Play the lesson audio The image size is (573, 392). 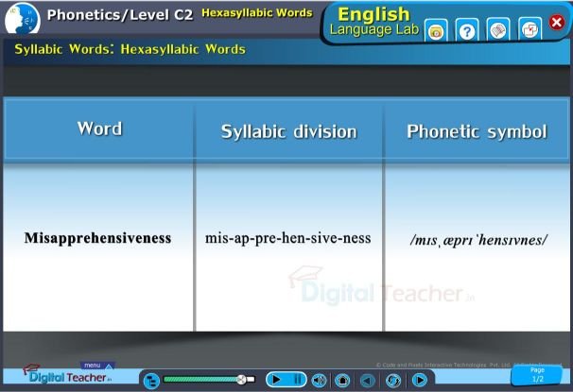[x=277, y=380]
